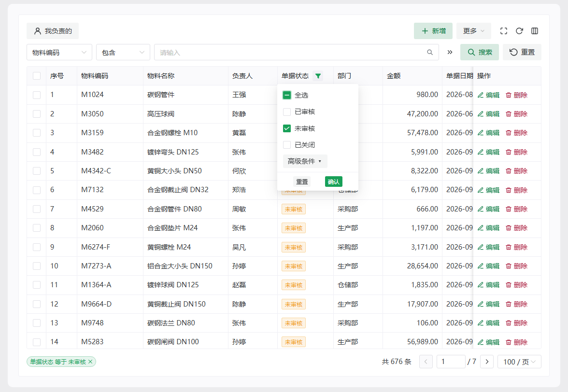The width and height of the screenshot is (568, 392).
Task: Click 删除 for row M7132
Action: click(517, 190)
